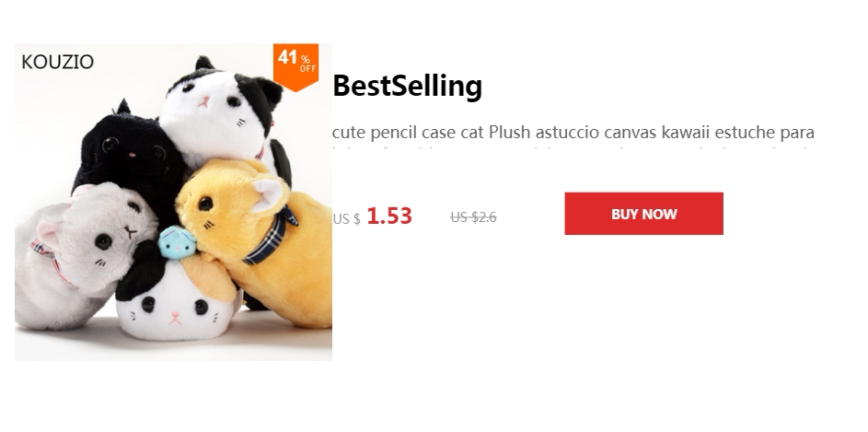Click the US $ currency label

coord(346,219)
